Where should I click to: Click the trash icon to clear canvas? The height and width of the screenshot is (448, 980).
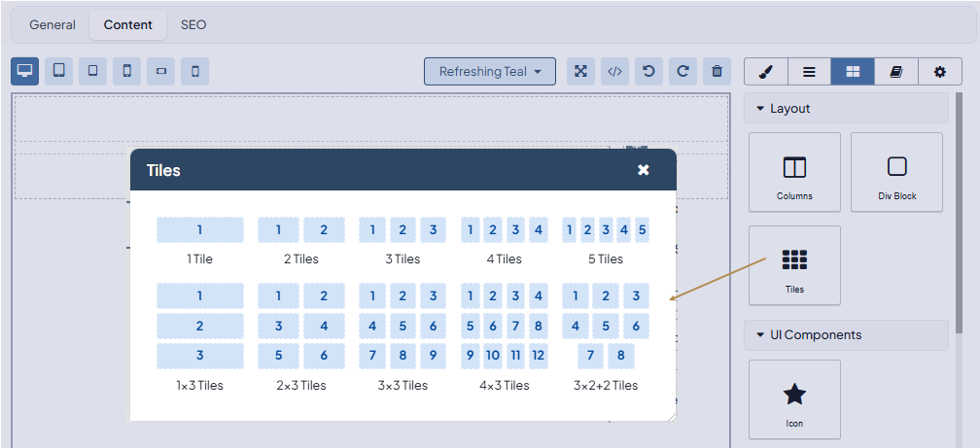(717, 71)
